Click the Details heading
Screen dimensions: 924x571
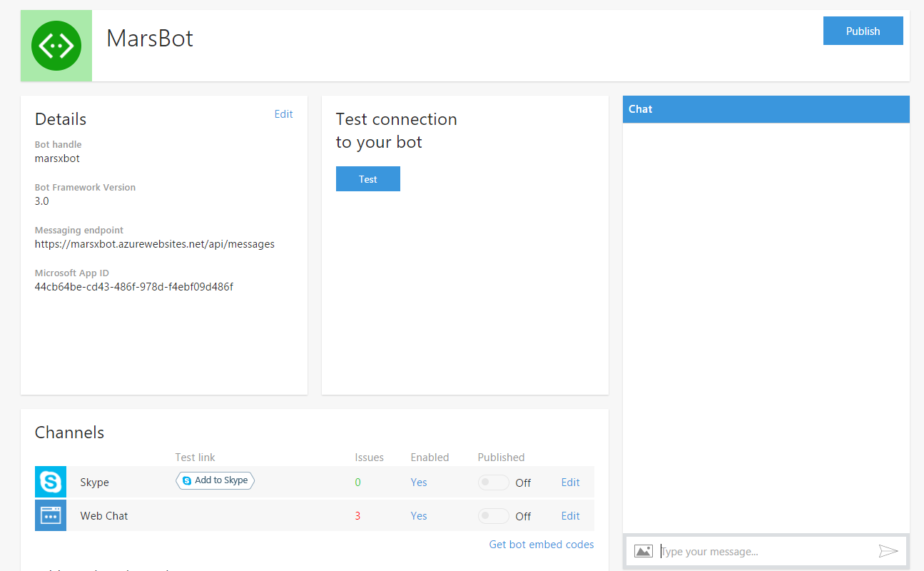[x=61, y=119]
